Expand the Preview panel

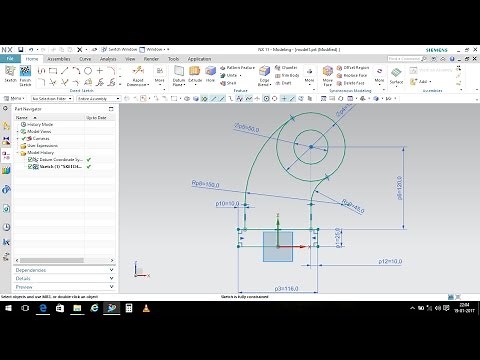coord(64,287)
